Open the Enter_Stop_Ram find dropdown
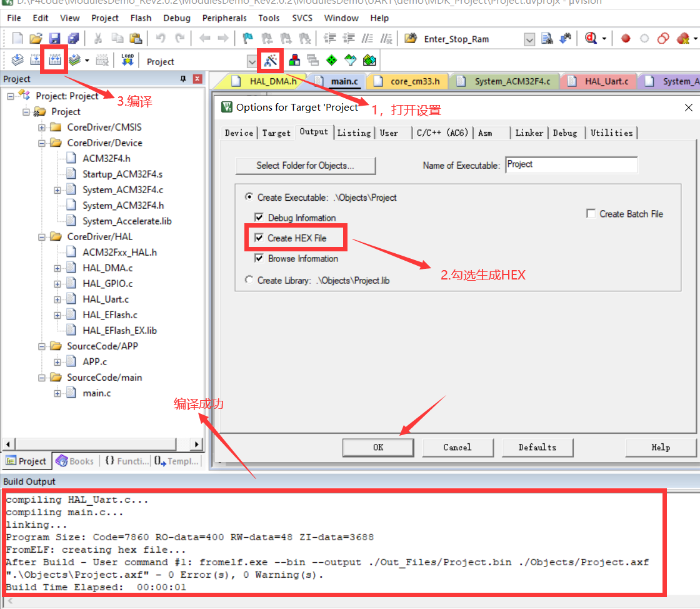Screen dimensions: 700x609 coord(529,39)
